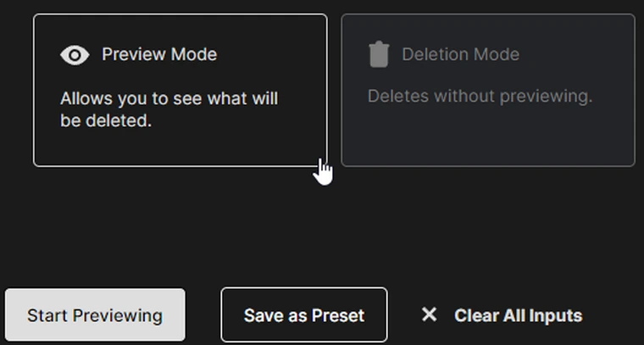This screenshot has width=644, height=345.
Task: Click the trash can icon in Deletion Mode
Action: point(379,54)
